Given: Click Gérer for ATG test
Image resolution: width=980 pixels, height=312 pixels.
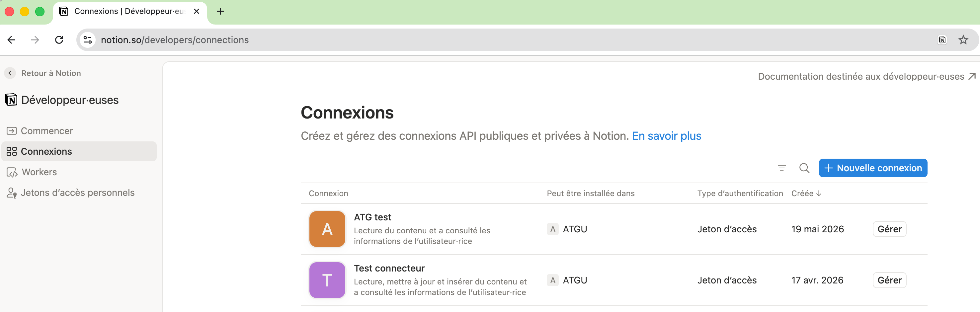Looking at the screenshot, I should (x=889, y=229).
